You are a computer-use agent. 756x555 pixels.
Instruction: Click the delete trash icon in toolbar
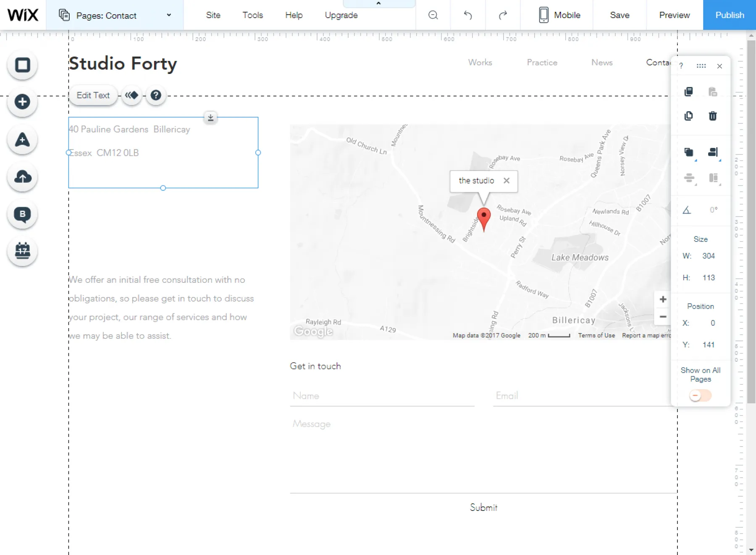click(x=712, y=116)
